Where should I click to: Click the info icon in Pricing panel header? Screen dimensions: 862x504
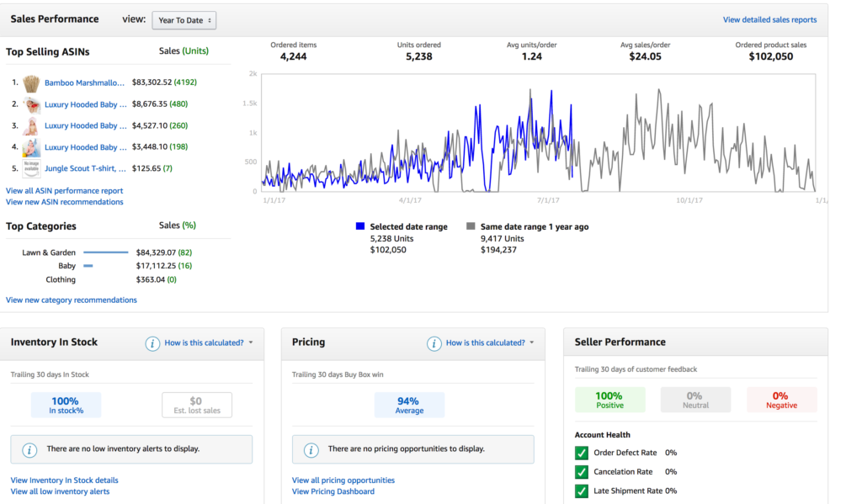(434, 343)
